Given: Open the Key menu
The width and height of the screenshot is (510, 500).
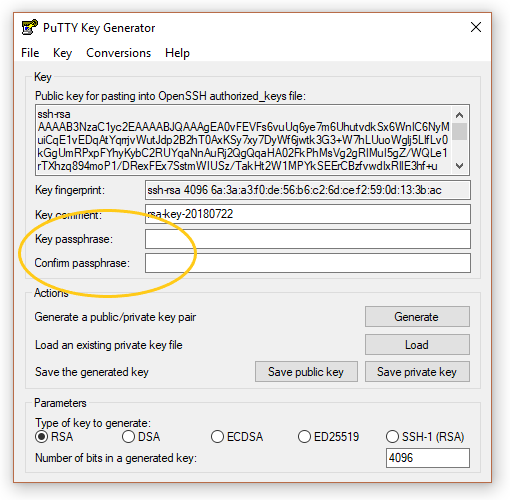Looking at the screenshot, I should tap(62, 53).
